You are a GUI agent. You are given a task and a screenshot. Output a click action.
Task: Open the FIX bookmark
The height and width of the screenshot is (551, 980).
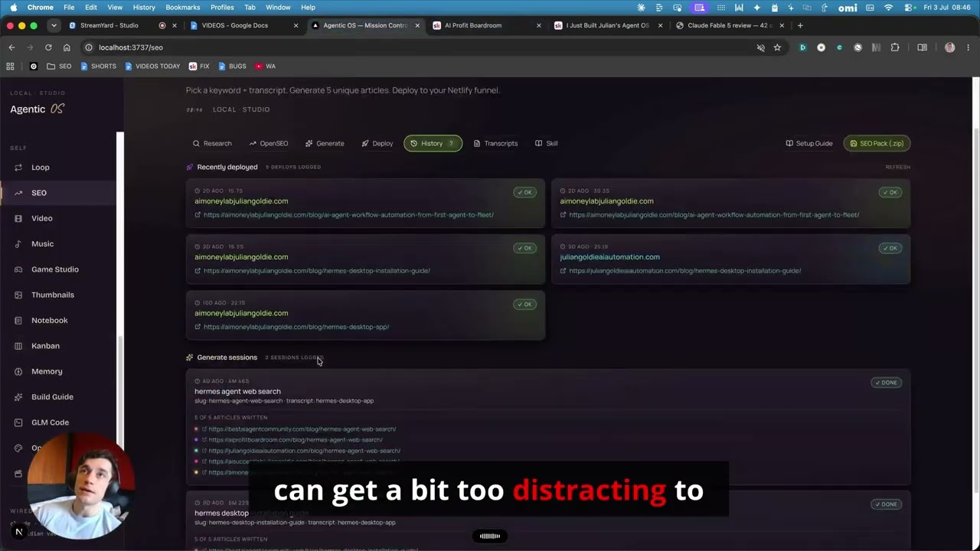point(199,67)
